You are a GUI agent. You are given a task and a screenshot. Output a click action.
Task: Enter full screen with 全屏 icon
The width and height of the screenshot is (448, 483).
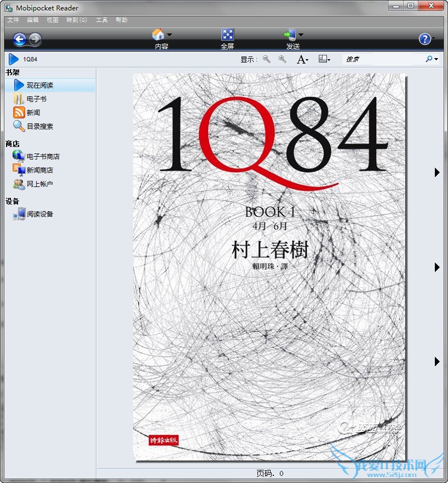point(227,35)
